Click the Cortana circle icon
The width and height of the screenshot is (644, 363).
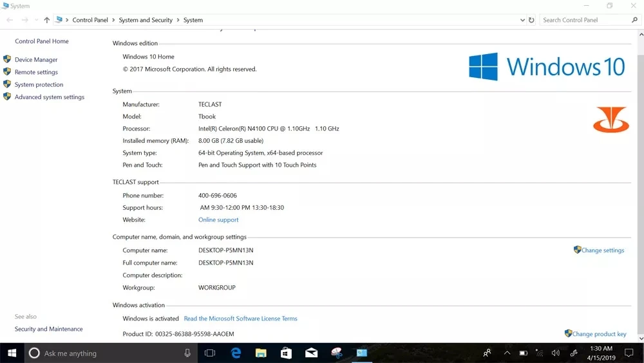point(34,353)
